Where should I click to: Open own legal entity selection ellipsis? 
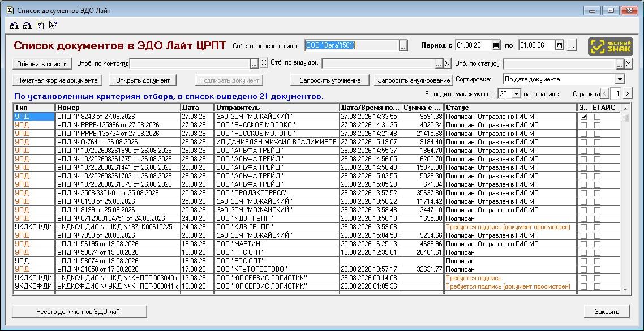coord(403,46)
